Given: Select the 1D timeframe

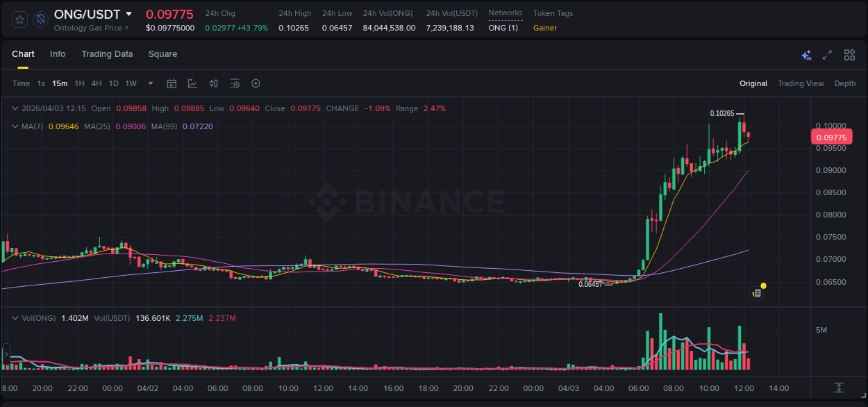Looking at the screenshot, I should [113, 83].
